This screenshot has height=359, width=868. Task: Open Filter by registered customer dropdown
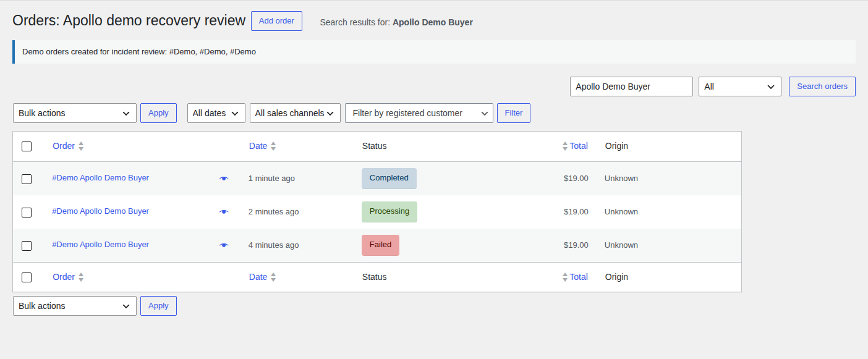click(419, 113)
